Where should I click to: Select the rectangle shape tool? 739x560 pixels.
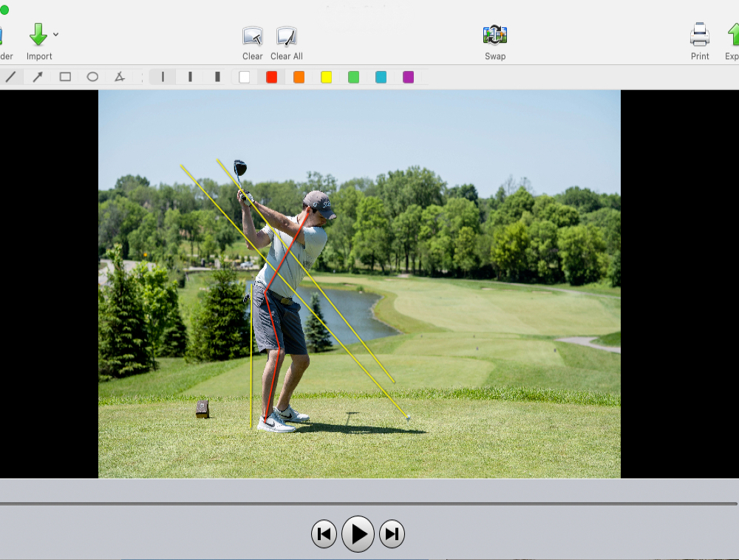[65, 77]
